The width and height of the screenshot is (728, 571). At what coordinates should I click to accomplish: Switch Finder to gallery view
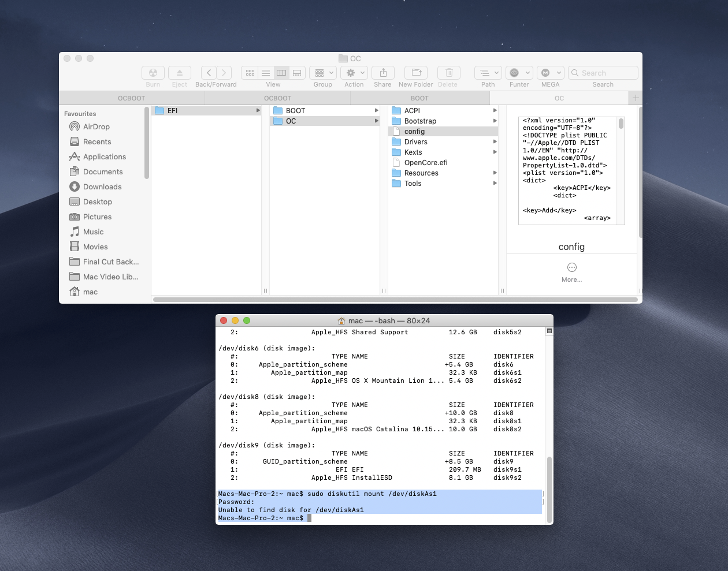297,73
